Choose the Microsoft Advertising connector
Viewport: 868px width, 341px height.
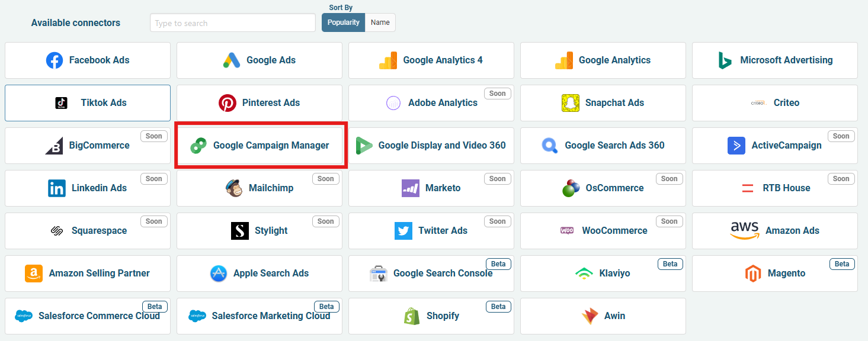click(775, 60)
